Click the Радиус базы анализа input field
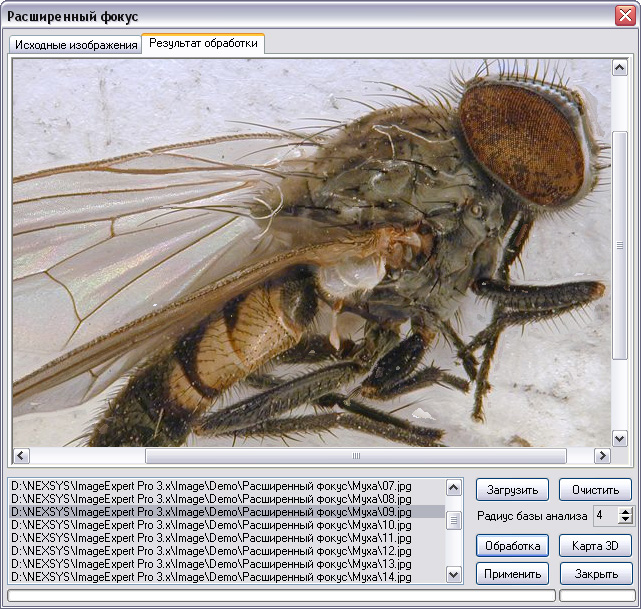The width and height of the screenshot is (641, 609). click(x=605, y=516)
